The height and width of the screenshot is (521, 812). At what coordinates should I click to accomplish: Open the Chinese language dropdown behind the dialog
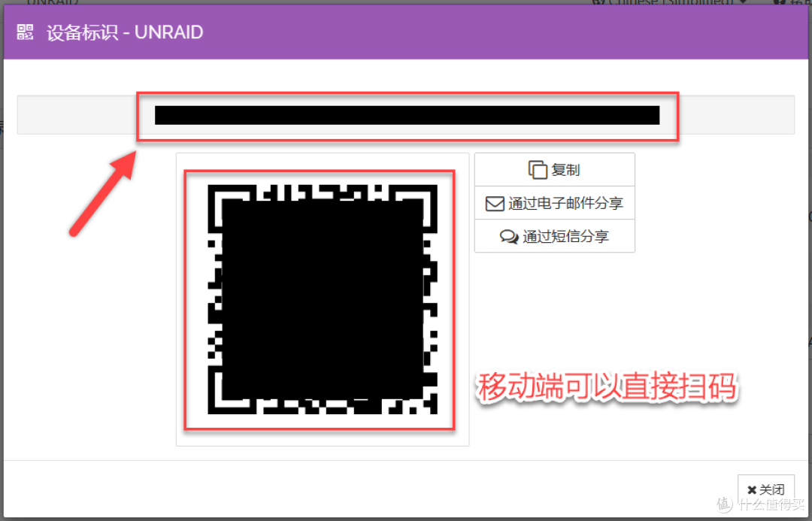(671, 2)
